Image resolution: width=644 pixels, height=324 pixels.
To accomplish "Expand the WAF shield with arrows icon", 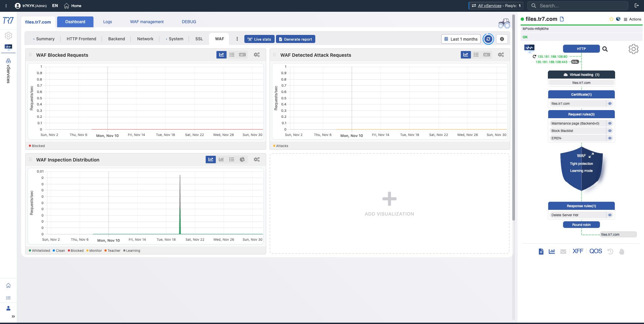I will point(591,155).
